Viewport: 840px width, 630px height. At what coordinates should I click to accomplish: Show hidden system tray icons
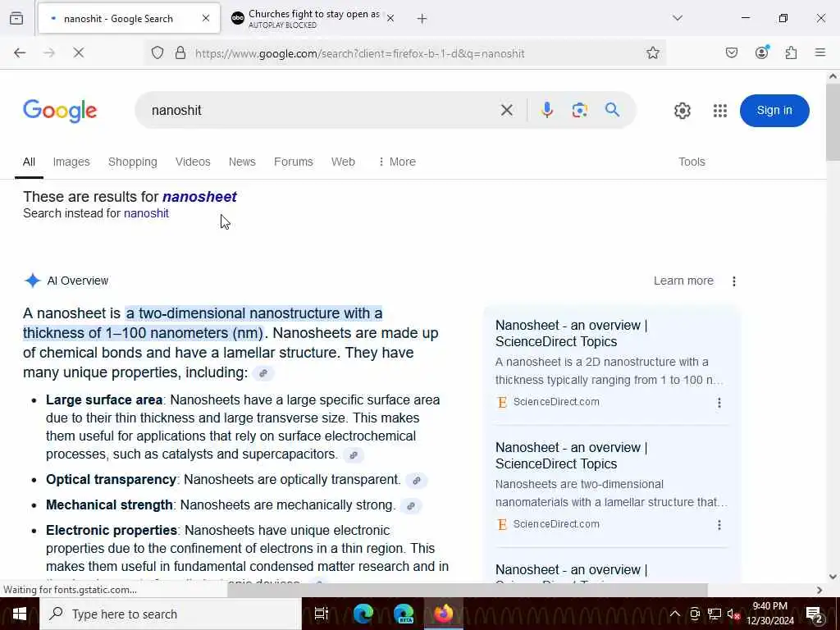675,614
